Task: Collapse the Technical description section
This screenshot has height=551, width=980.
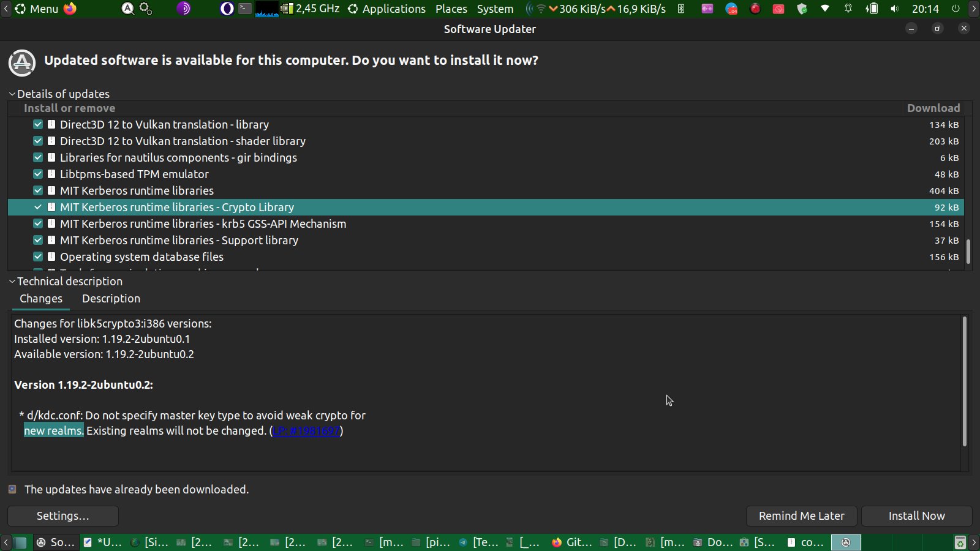Action: point(12,281)
